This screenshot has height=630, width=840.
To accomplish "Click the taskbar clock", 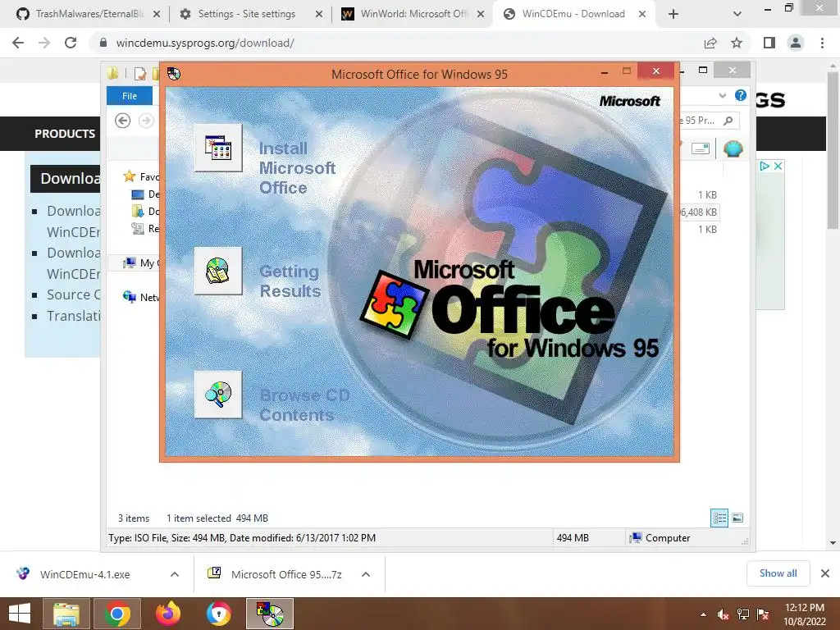I will point(805,614).
